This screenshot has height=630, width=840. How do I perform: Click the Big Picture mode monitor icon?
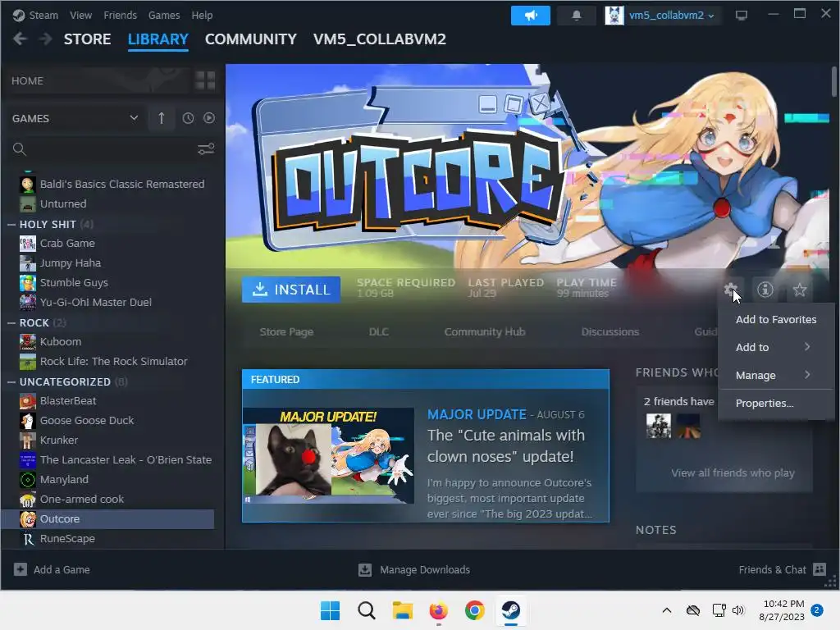742,15
